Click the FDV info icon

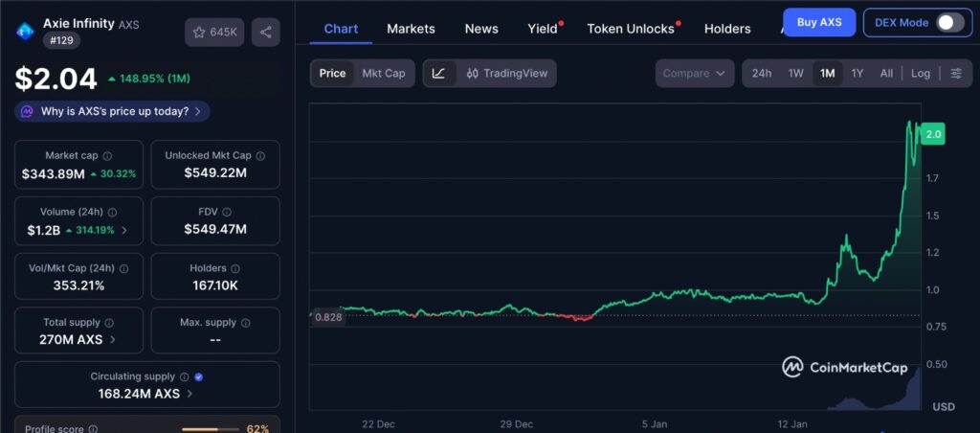coord(227,212)
